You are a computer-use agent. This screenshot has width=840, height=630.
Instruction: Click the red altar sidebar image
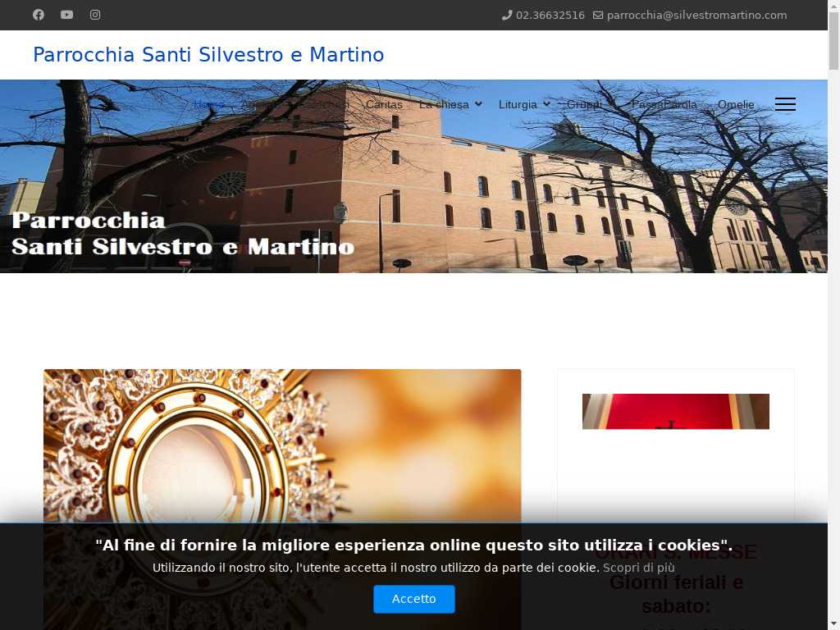point(676,412)
